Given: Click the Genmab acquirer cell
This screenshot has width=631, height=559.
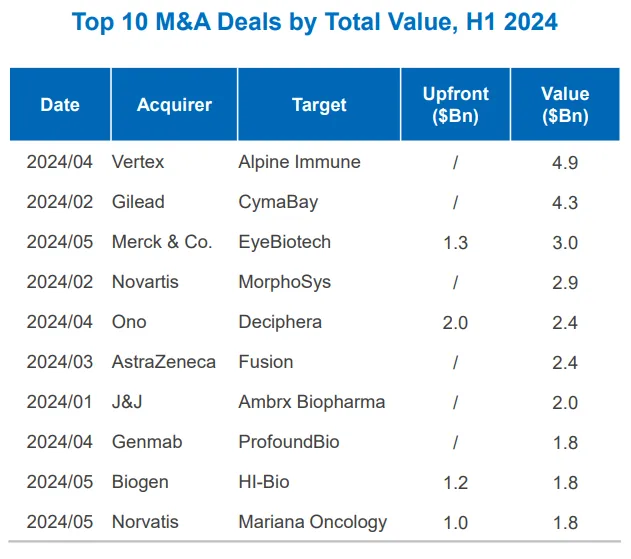Looking at the screenshot, I should 147,442.
